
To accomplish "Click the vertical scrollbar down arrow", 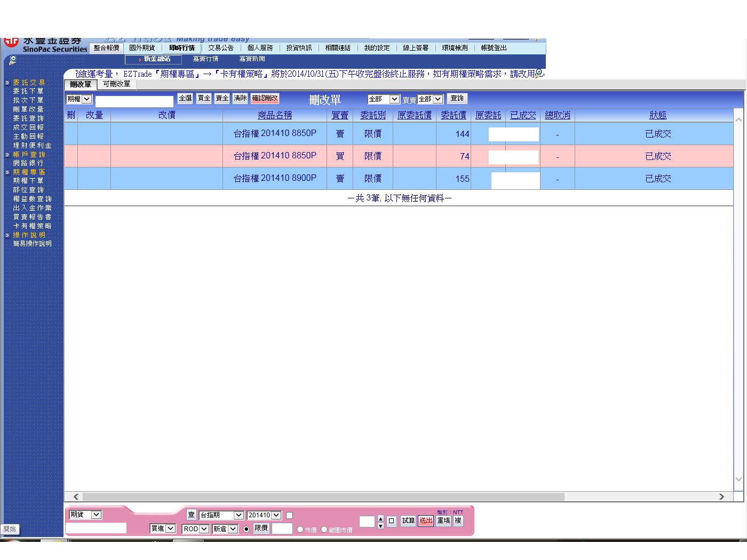I will [738, 479].
